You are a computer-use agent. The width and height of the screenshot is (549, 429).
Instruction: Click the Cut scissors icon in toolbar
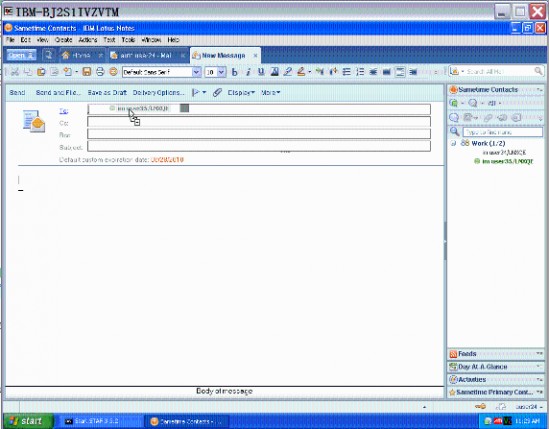click(15, 72)
